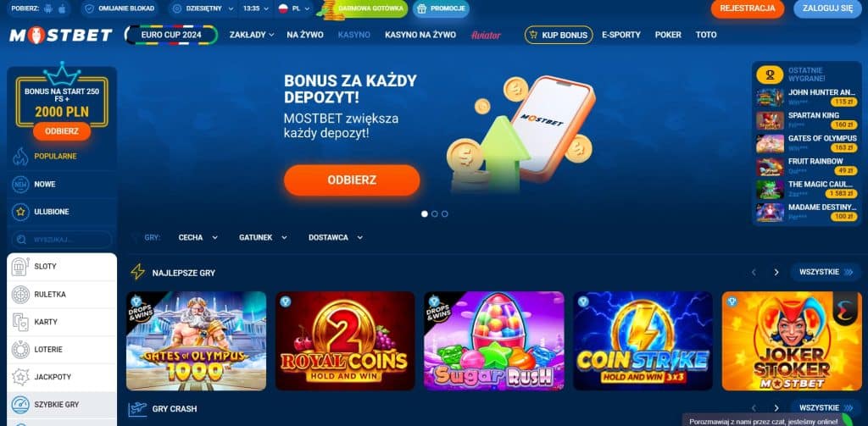Open the Jackpoty category icon
868x426 pixels.
pos(20,378)
